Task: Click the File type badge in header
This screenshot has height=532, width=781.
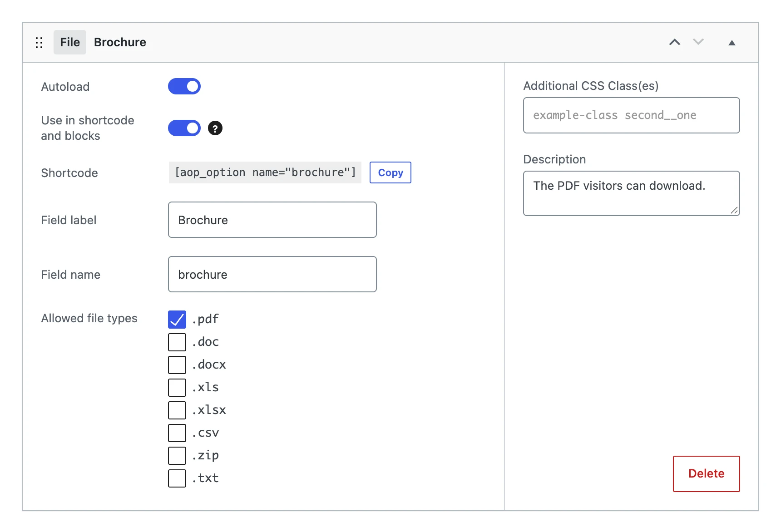Action: point(70,42)
